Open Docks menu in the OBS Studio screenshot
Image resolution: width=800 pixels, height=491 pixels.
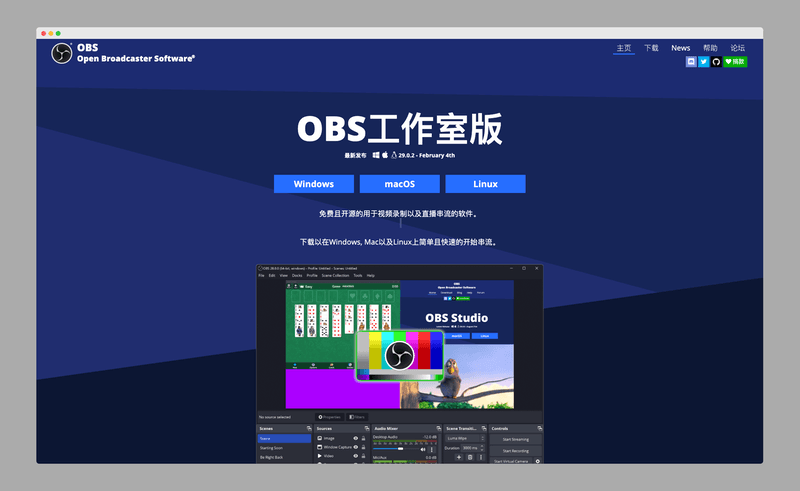[x=297, y=276]
